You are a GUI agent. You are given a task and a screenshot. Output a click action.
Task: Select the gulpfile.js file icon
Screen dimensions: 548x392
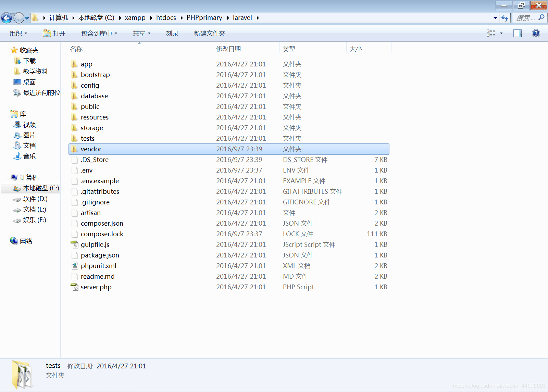74,244
